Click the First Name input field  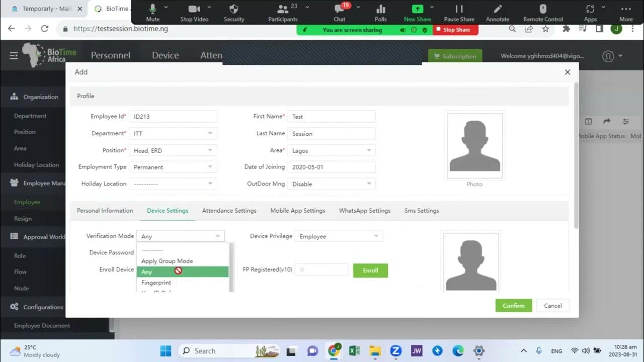click(332, 117)
